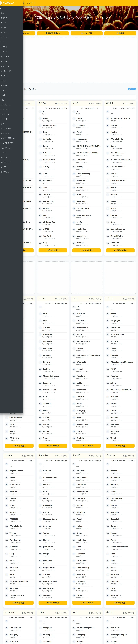Click the Twittrend logo in the header
This screenshot has height=644, width=138.
click(7, 3)
